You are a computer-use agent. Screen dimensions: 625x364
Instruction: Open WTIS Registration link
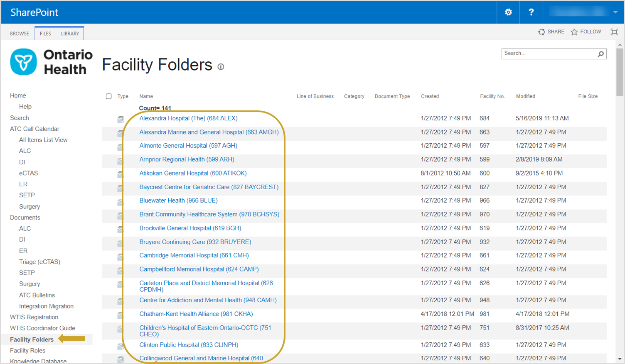pyautogui.click(x=34, y=317)
